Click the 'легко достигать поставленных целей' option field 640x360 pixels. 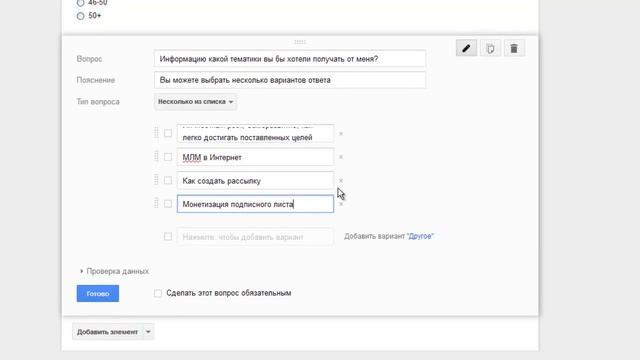[x=255, y=133]
